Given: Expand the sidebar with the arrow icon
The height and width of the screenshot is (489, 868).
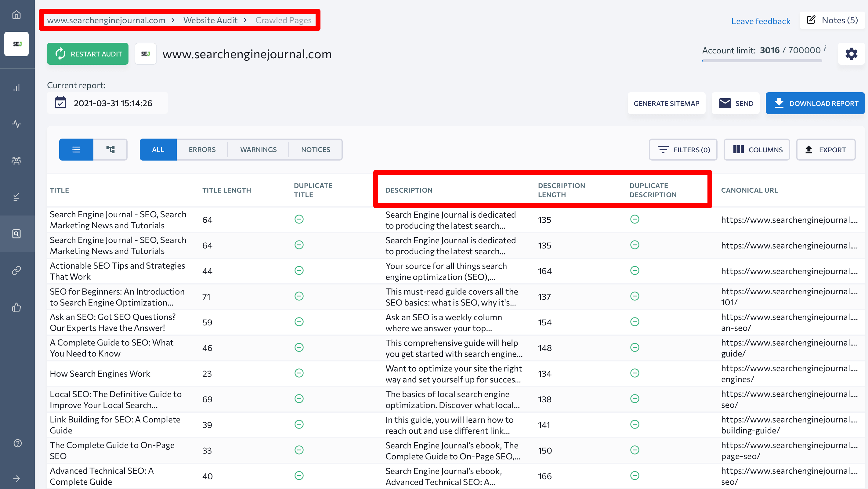Looking at the screenshot, I should coord(16,479).
